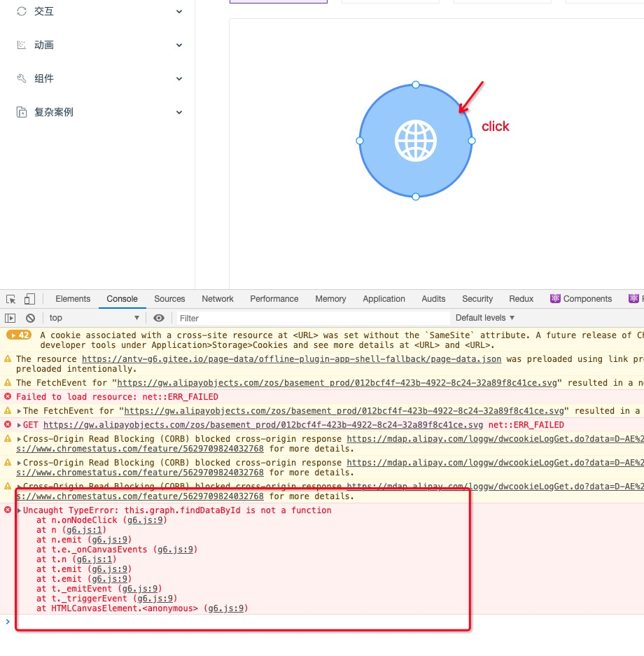This screenshot has width=644, height=656.
Task: Expand the 复杂案例 menu chevron
Action: coord(179,112)
